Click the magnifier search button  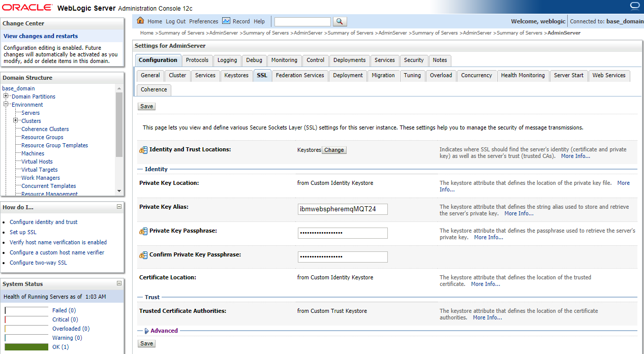[x=340, y=21]
